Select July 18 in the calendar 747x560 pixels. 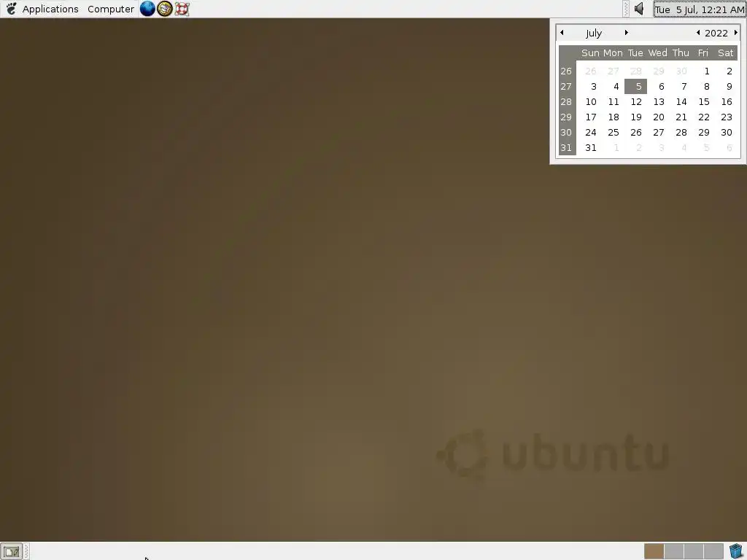[x=613, y=117]
